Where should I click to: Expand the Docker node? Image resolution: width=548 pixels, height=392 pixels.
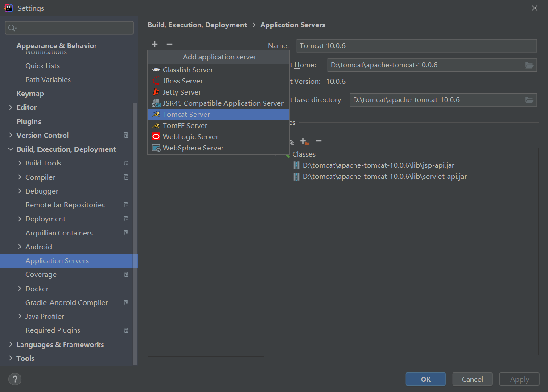(20, 289)
